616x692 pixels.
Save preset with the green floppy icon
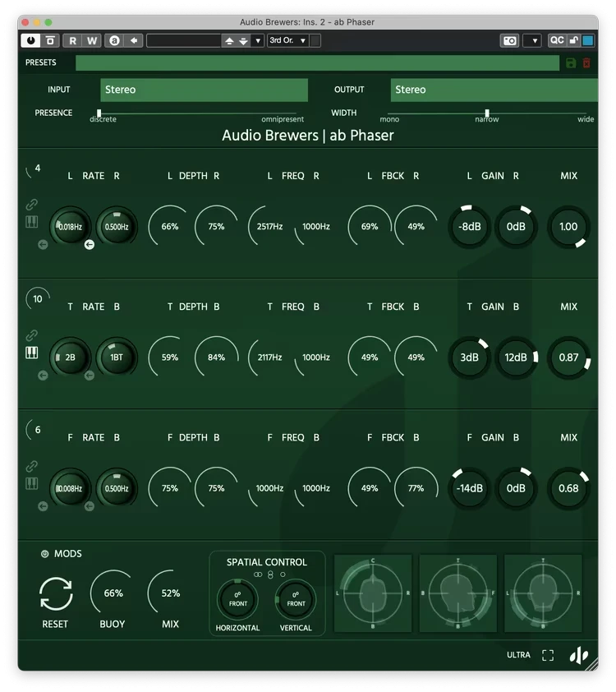pos(571,63)
